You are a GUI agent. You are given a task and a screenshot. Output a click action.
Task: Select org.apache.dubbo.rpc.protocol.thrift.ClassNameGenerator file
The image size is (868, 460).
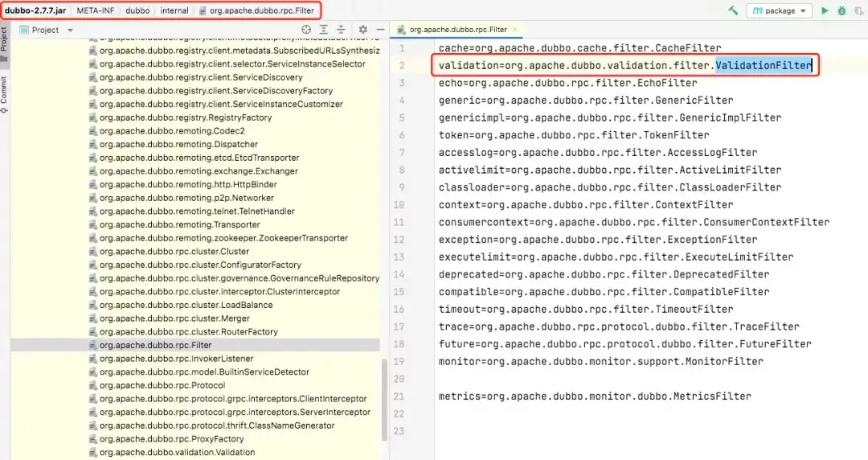coord(217,425)
